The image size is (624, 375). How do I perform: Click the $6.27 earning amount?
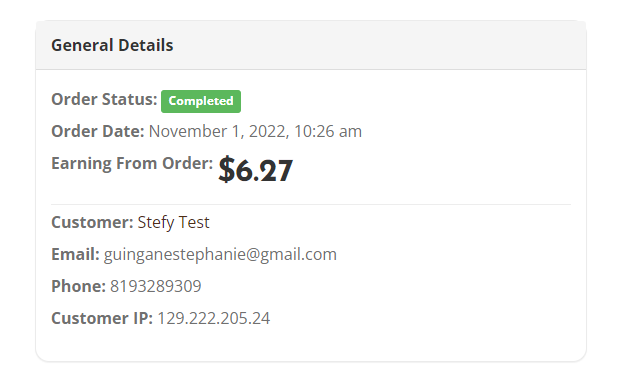point(255,170)
